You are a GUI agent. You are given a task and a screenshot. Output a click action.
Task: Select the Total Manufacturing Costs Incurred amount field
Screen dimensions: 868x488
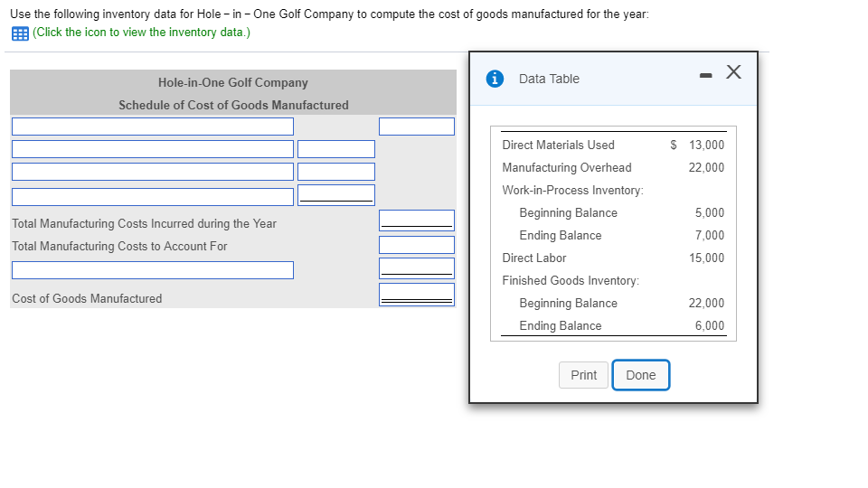coord(417,221)
